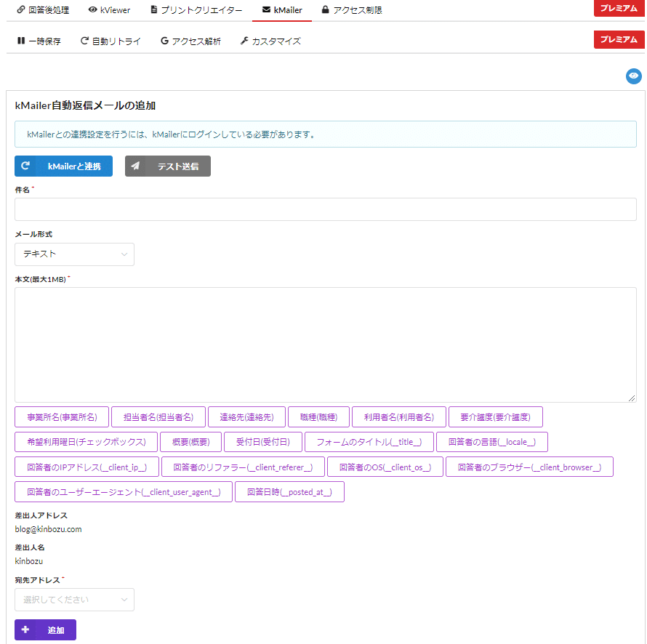Select the kMailer tab
The width and height of the screenshot is (647, 644).
coord(282,10)
